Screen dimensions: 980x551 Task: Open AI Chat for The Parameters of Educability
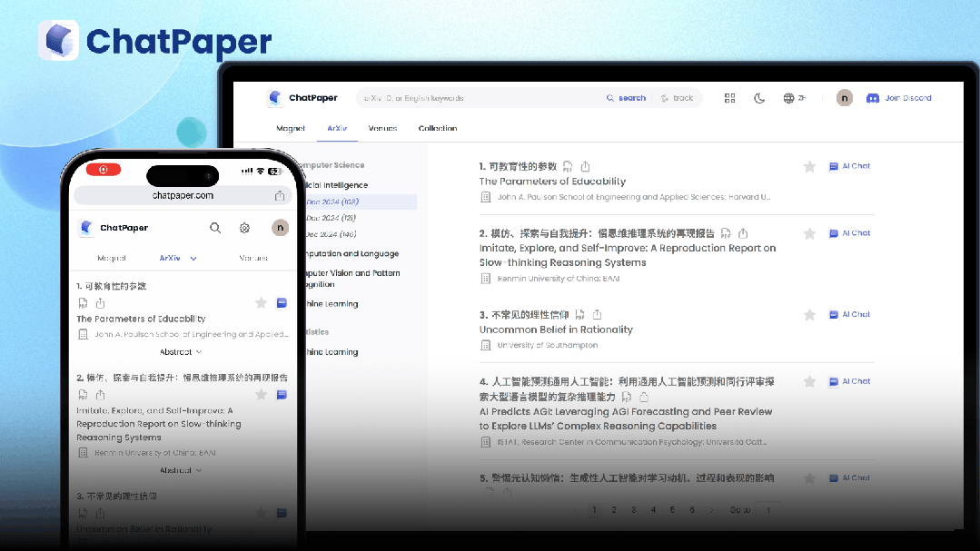(x=849, y=166)
